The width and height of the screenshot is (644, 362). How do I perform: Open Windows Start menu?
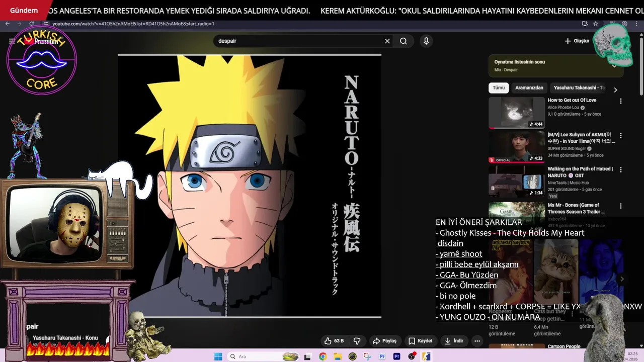(218, 356)
